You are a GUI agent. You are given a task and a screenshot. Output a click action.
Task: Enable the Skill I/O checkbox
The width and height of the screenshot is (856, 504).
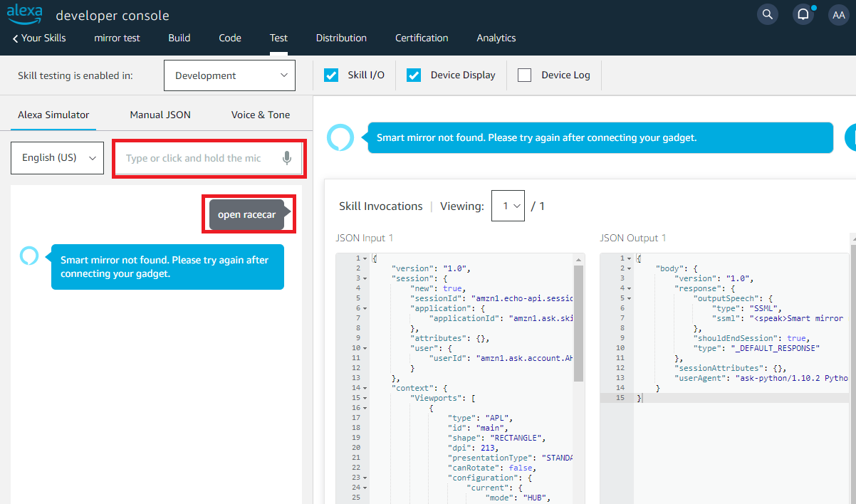pos(331,75)
